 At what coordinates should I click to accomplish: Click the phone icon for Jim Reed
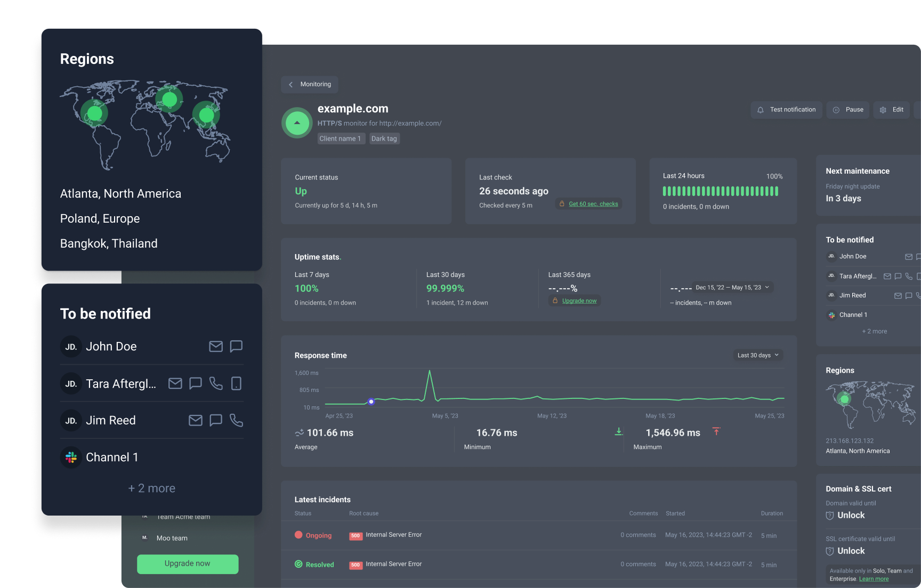coord(236,421)
